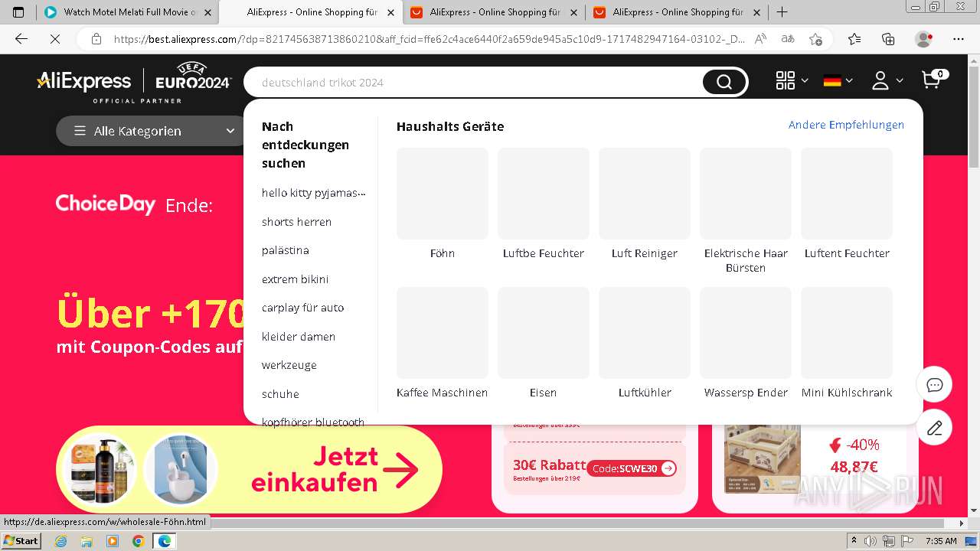This screenshot has width=980, height=551.
Task: Click the feedback pencil floating icon
Action: [x=934, y=428]
